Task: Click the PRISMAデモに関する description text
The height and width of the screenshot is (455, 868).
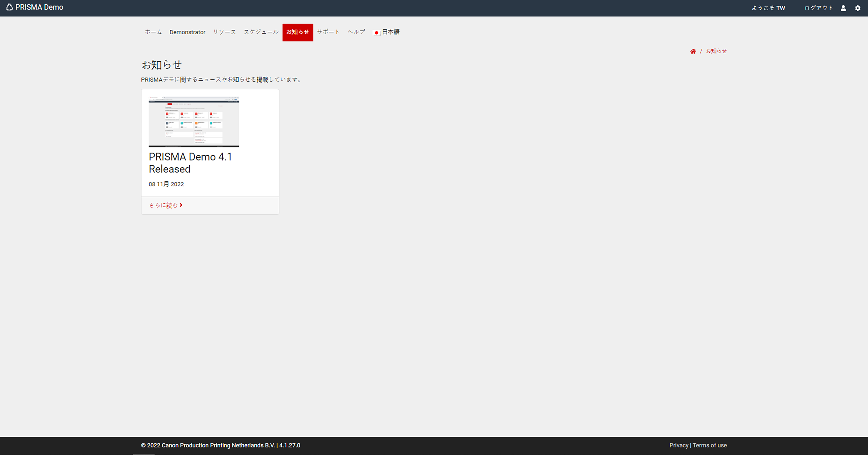Action: tap(222, 80)
